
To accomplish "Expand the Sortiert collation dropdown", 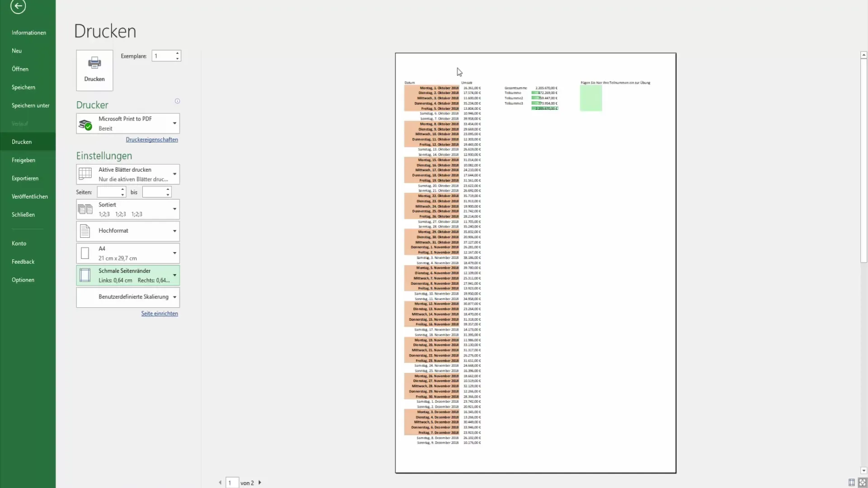I will 175,209.
